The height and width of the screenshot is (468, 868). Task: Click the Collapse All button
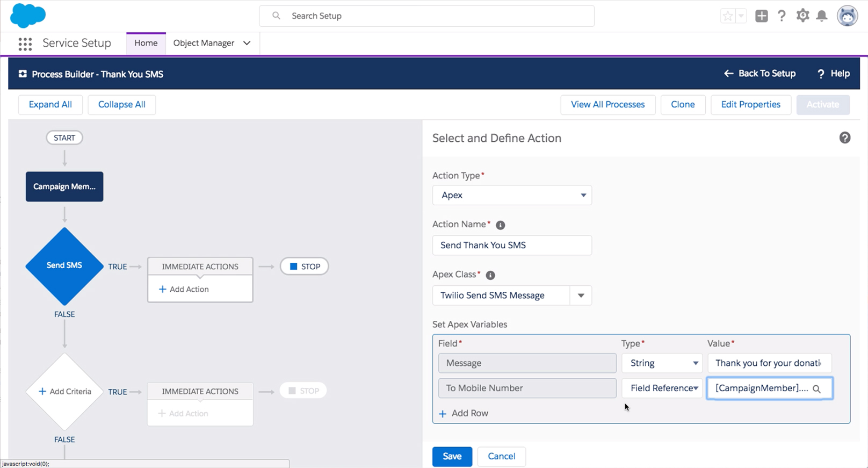122,104
